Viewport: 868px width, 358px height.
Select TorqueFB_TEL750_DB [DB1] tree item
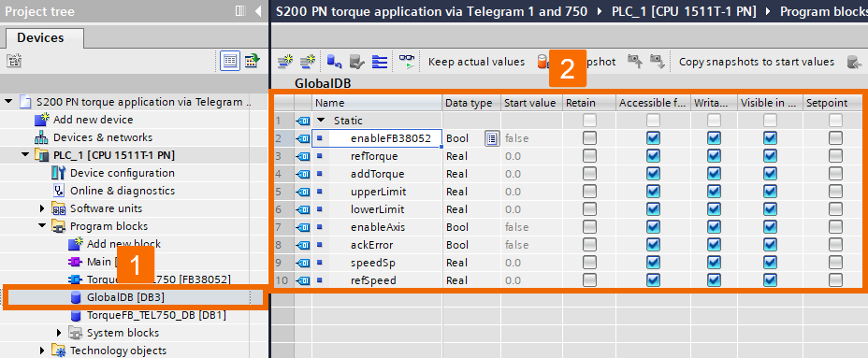coord(156,315)
